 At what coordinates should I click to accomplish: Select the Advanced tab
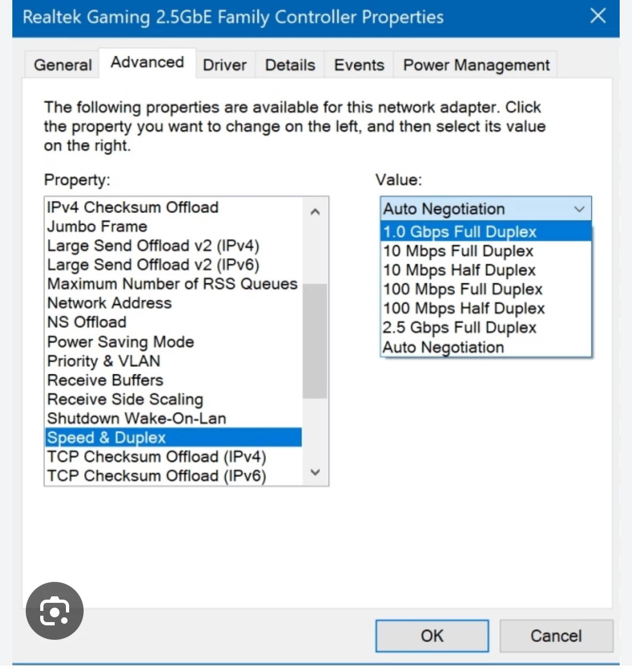click(147, 62)
